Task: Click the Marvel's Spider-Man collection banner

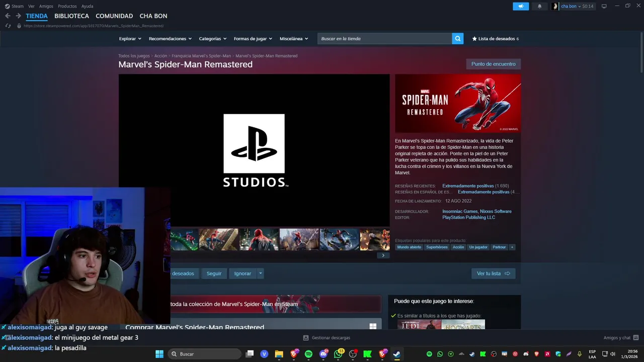Action: [x=275, y=304]
